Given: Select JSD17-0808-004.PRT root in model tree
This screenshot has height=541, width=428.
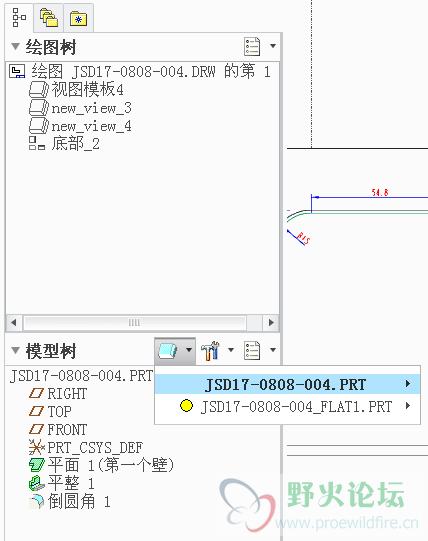Looking at the screenshot, I should pos(81,376).
